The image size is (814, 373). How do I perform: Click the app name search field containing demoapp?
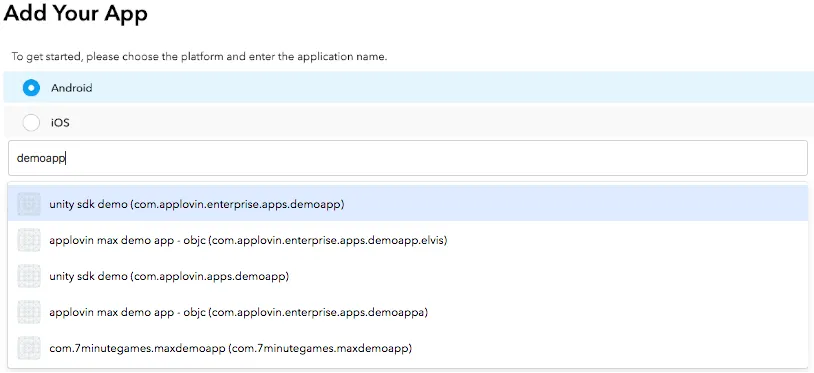(x=408, y=158)
